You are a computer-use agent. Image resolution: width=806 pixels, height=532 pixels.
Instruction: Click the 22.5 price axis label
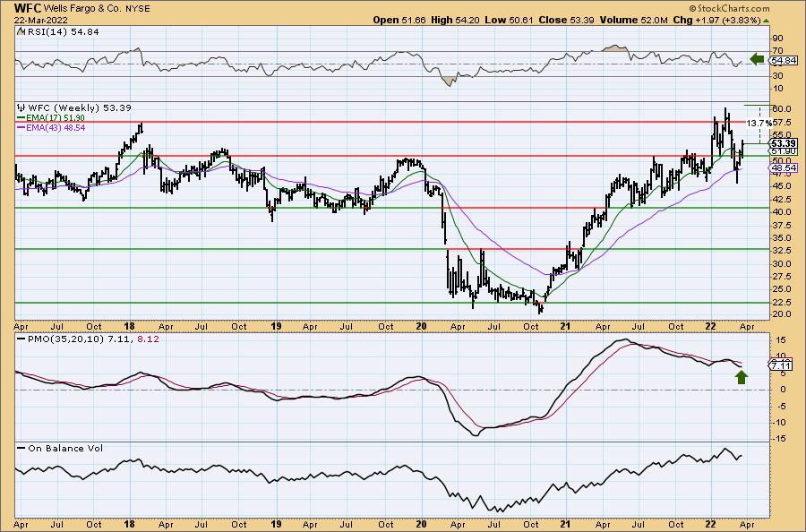point(781,302)
